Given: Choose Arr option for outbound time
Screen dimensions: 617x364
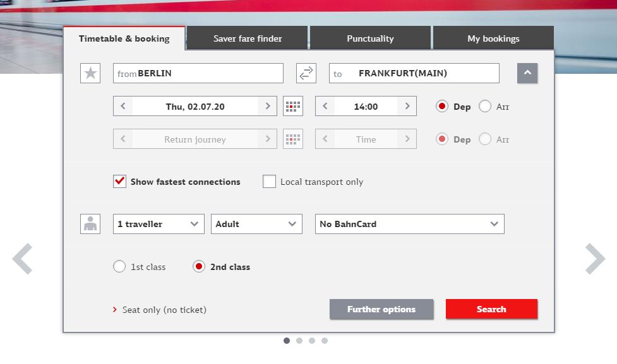Looking at the screenshot, I should click(485, 107).
